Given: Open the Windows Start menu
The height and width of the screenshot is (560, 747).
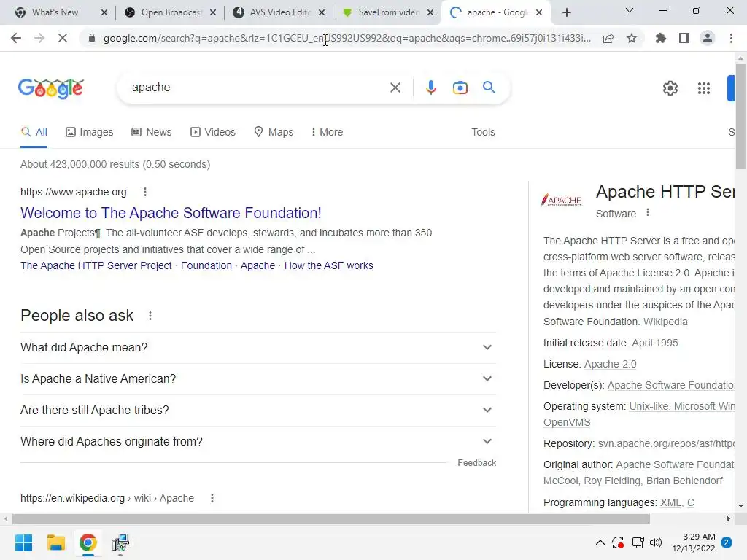Looking at the screenshot, I should [24, 542].
